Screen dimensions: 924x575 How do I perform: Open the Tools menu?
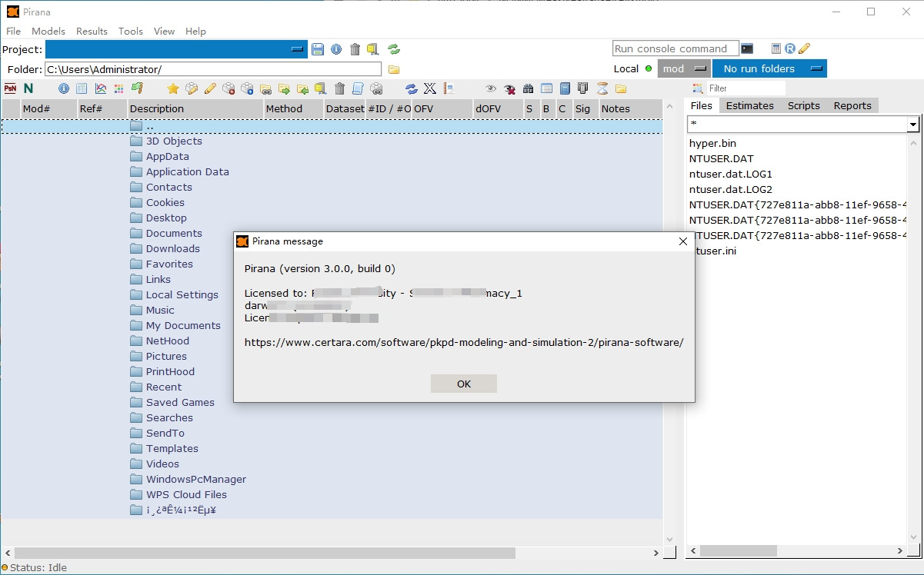coord(131,31)
